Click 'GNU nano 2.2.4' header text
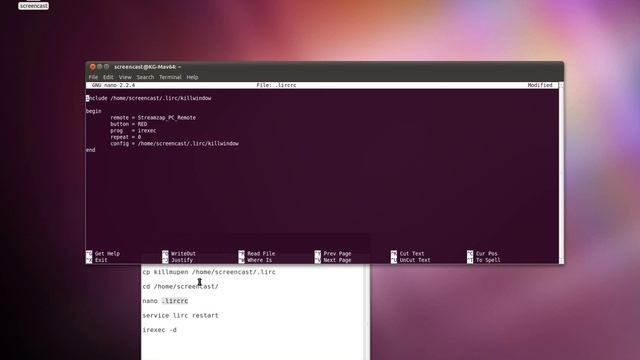 click(113, 85)
